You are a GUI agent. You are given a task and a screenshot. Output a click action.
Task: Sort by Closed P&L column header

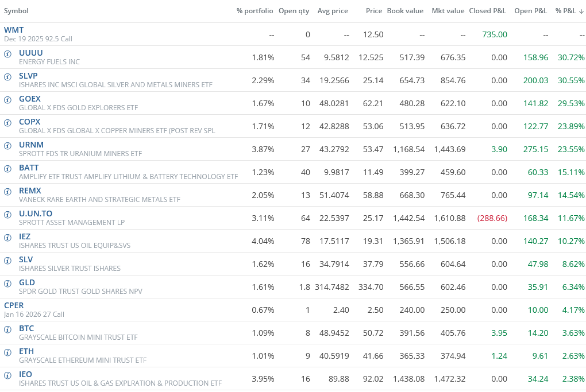coord(487,11)
